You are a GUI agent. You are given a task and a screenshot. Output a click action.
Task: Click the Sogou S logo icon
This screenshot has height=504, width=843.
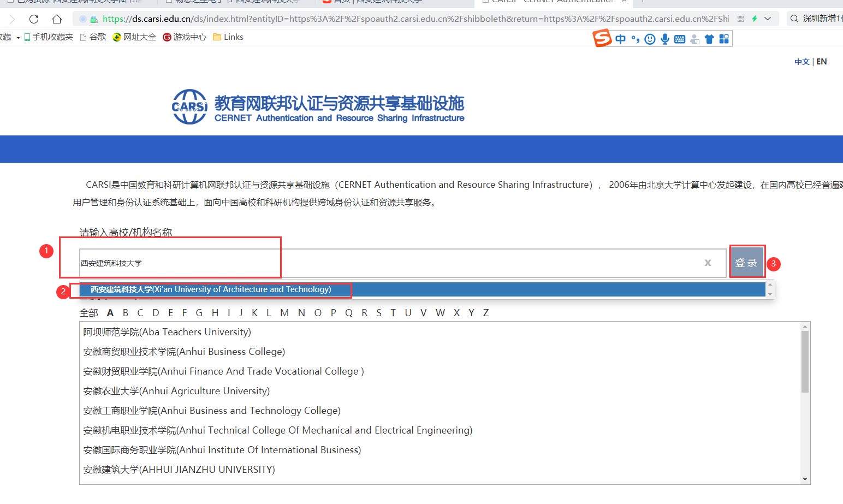click(602, 39)
